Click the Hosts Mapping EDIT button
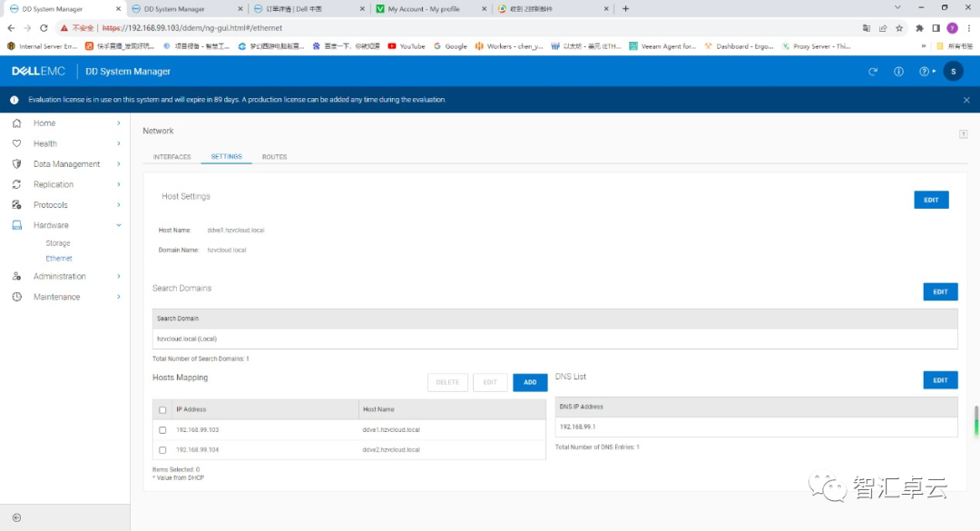980x531 pixels. click(490, 382)
